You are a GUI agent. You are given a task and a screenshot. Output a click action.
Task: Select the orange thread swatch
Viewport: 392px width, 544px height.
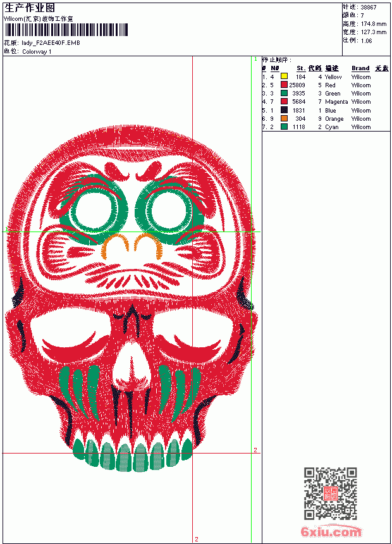point(284,118)
